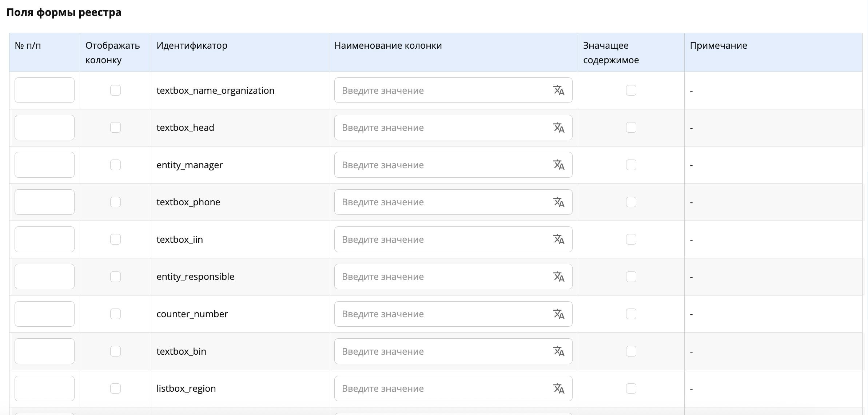868x415 pixels.
Task: Check significant content for entity_manager
Action: [x=631, y=165]
